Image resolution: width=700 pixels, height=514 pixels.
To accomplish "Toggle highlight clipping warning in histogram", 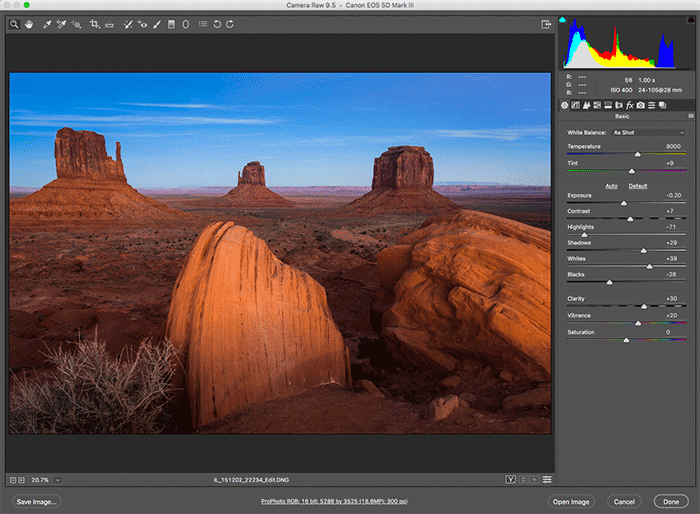I will click(x=690, y=20).
